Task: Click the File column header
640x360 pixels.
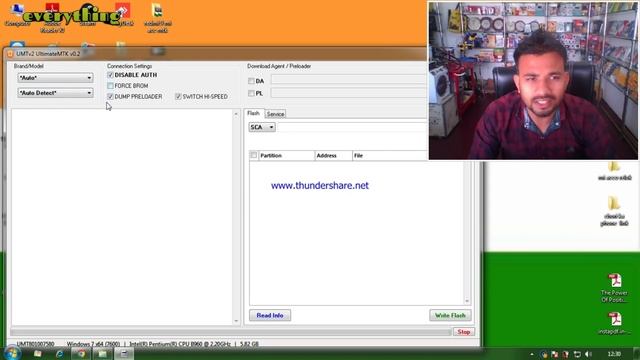Action: coord(390,156)
